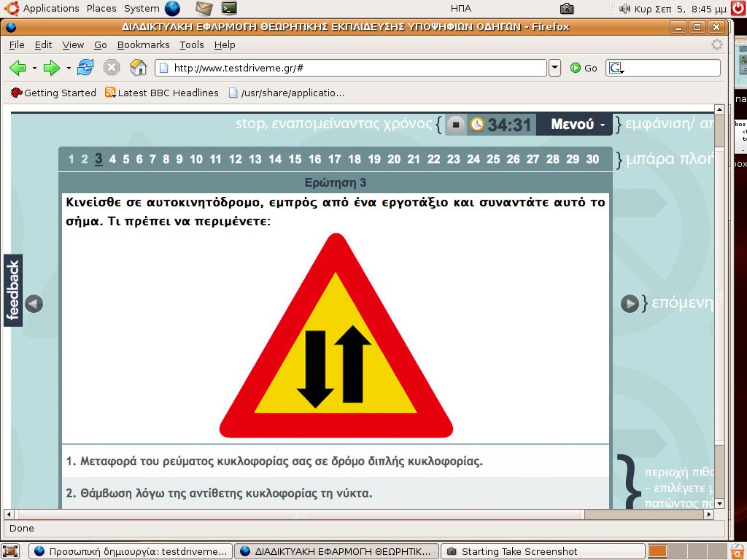Open the URL bar history dropdown
This screenshot has height=560, width=747.
coord(554,68)
